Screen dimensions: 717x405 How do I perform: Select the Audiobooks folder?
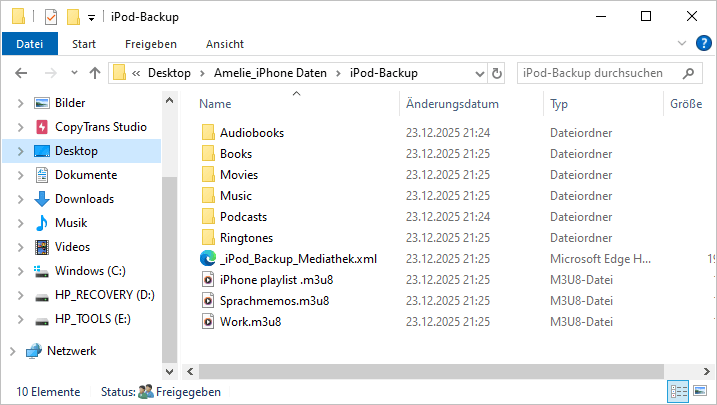pyautogui.click(x=252, y=133)
